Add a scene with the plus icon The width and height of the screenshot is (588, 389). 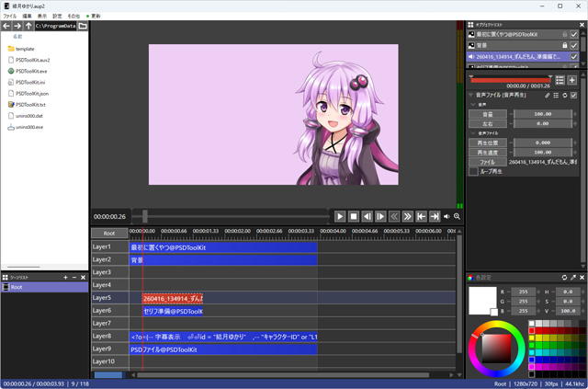(x=65, y=277)
